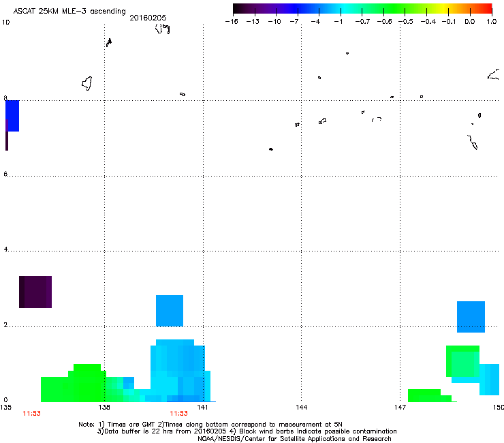Screen dimensions: 504x443
Task: Click the color scale label -16
Action: [232, 22]
